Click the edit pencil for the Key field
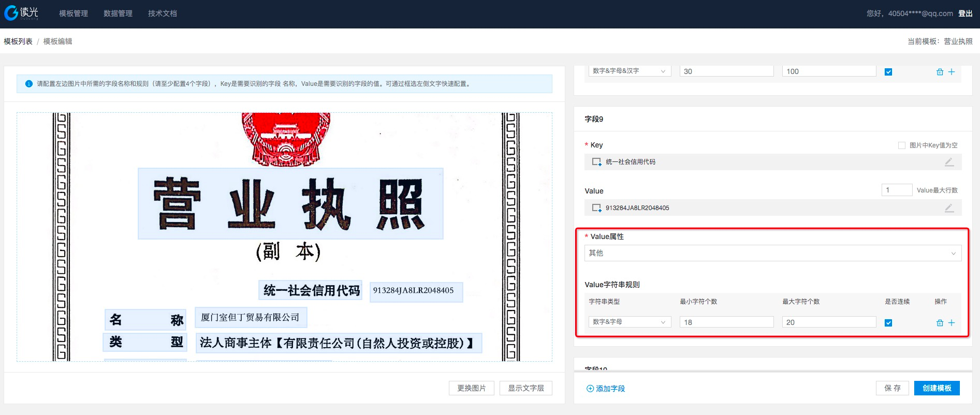Image resolution: width=980 pixels, height=415 pixels. coord(949,162)
